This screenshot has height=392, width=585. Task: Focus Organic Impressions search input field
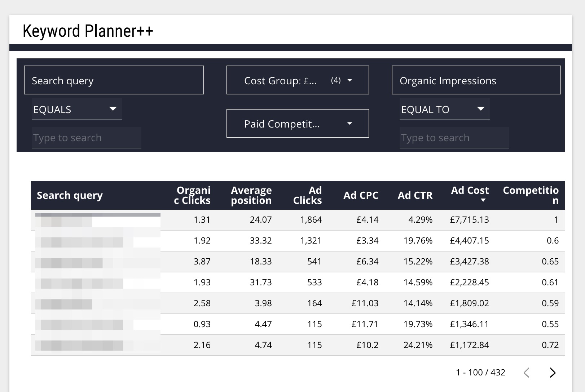454,138
